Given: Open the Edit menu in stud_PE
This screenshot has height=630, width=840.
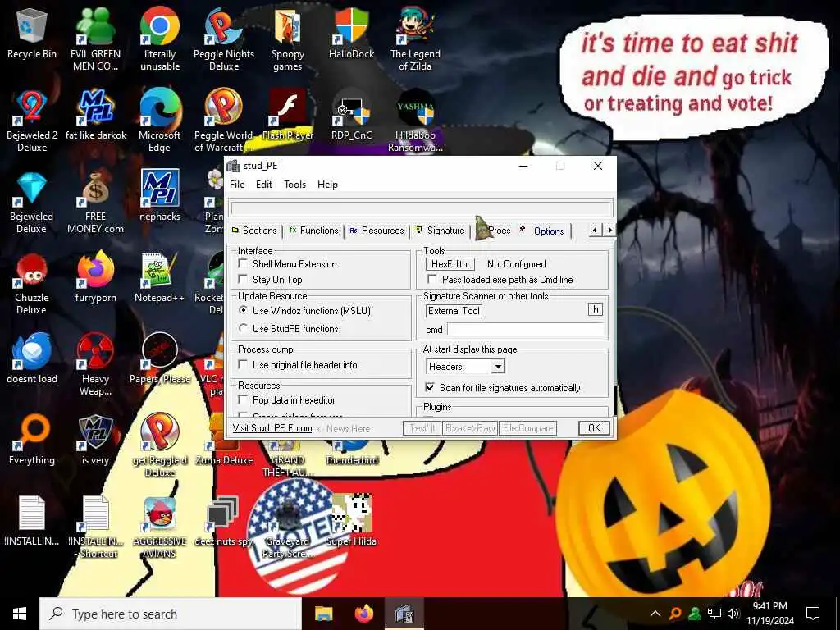Looking at the screenshot, I should (x=263, y=185).
